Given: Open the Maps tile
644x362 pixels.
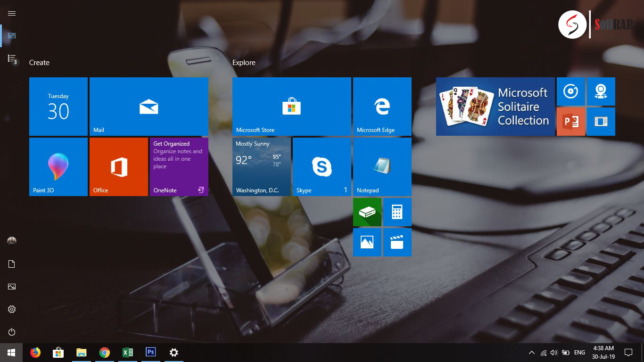Looking at the screenshot, I should click(601, 91).
